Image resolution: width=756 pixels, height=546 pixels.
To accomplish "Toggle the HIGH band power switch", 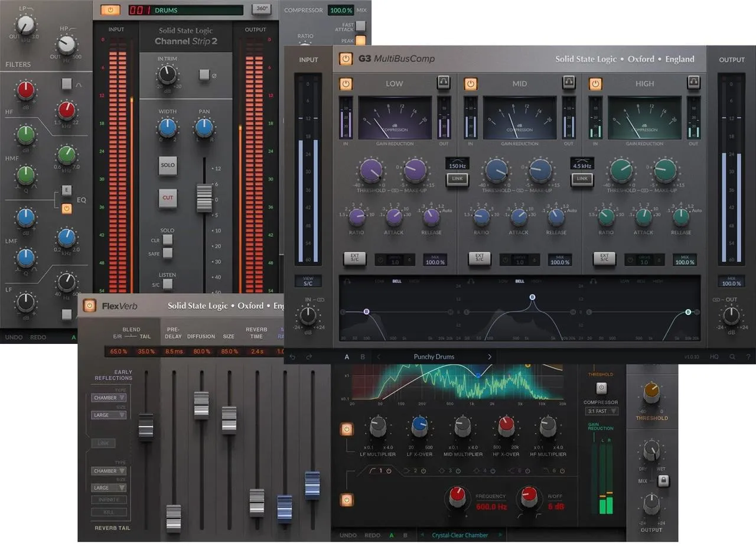I will coord(595,83).
